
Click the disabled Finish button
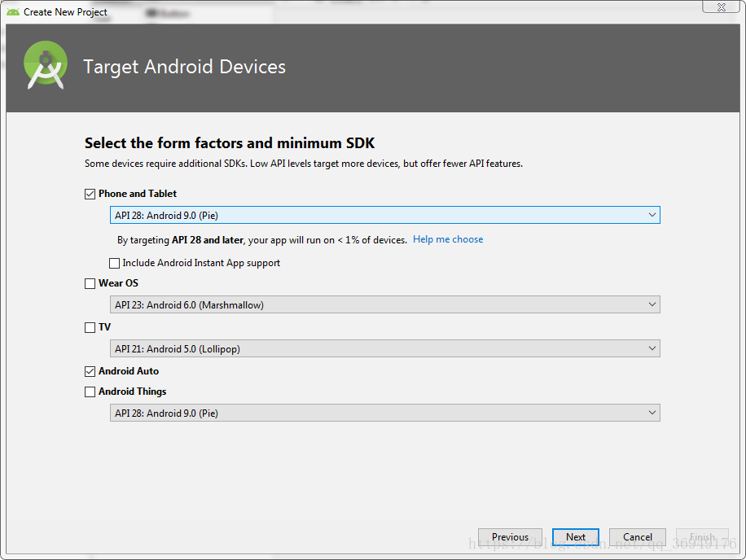[702, 536]
